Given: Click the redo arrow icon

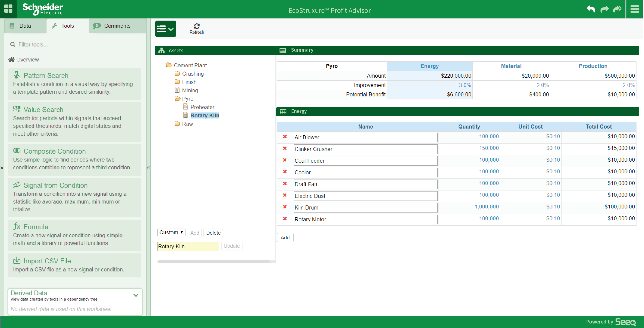Looking at the screenshot, I should 604,9.
